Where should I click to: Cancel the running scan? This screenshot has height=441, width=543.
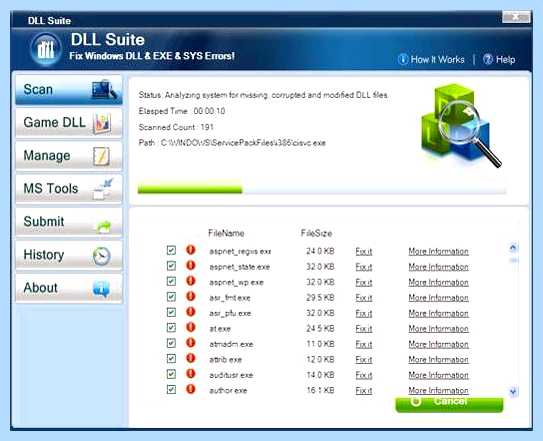[x=449, y=404]
